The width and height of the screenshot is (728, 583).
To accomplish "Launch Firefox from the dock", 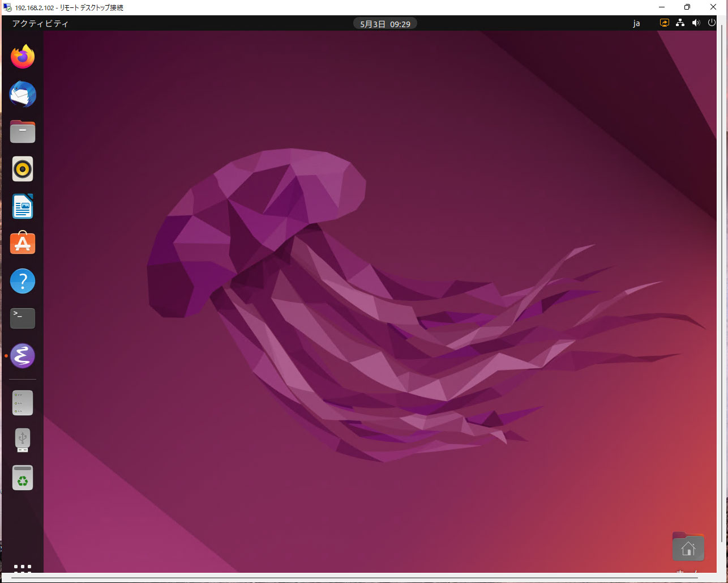I will tap(23, 57).
